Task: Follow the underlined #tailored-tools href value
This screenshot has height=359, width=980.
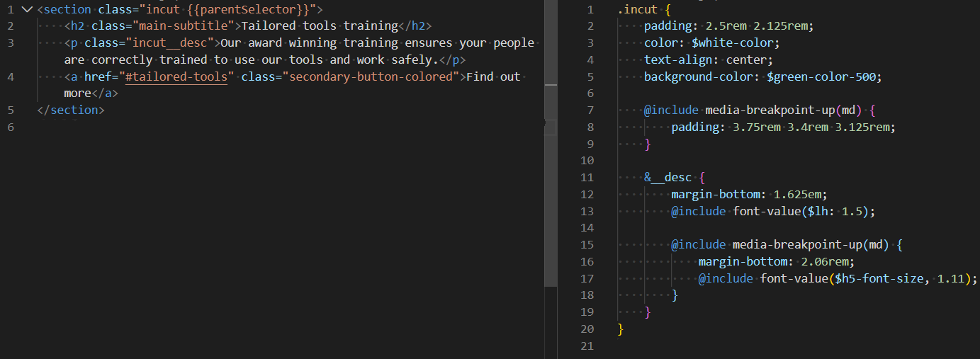Action: click(x=176, y=76)
